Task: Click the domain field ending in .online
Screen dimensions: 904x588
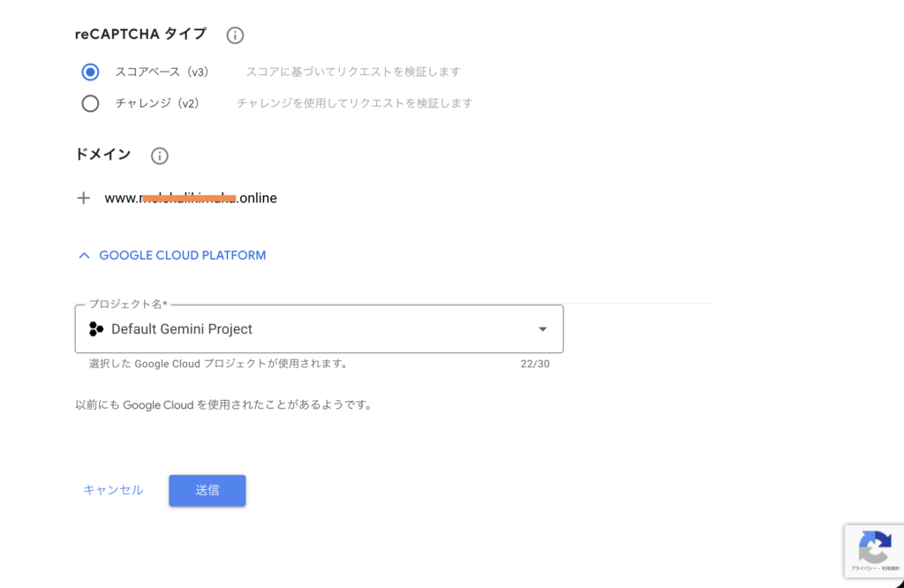Action: click(191, 198)
